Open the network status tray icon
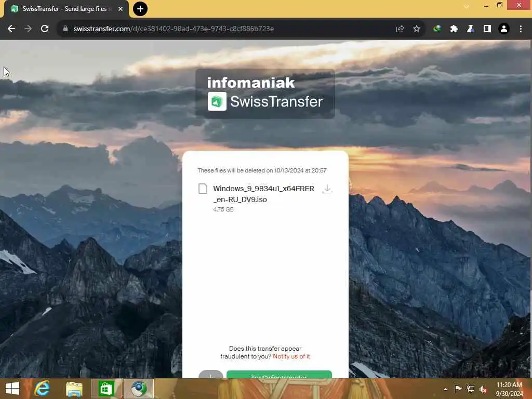The image size is (532, 399). click(x=471, y=389)
